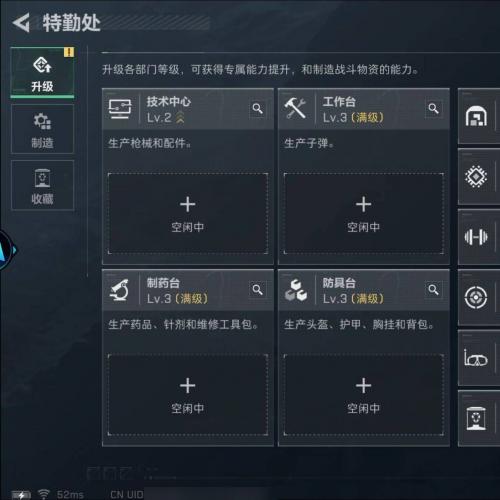Viewport: 500px width, 500px height.
Task: Click the magnifier icon on 防具台
Action: click(434, 290)
